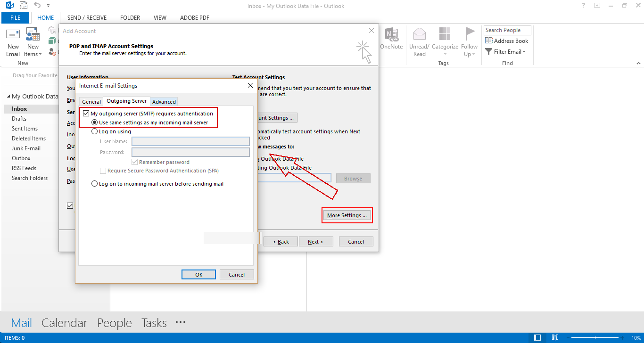Click Next in the Add Account wizard
The height and width of the screenshot is (343, 644).
click(316, 242)
